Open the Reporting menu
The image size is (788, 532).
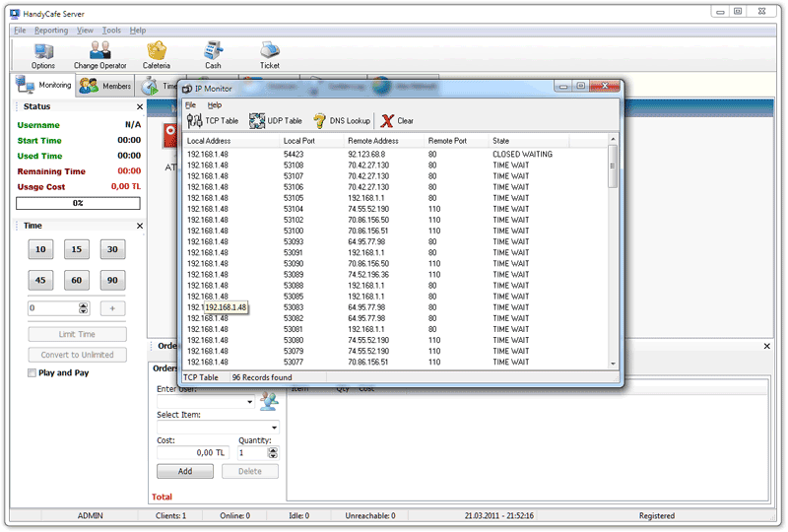(51, 31)
